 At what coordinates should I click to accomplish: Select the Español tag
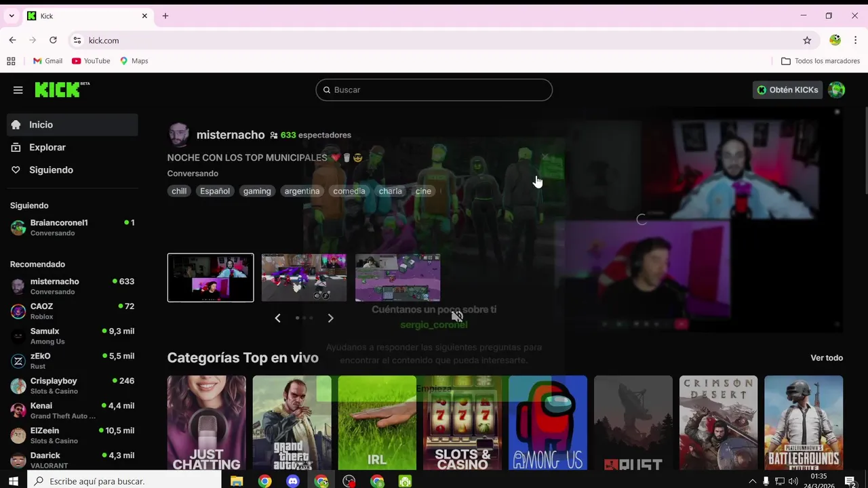215,191
